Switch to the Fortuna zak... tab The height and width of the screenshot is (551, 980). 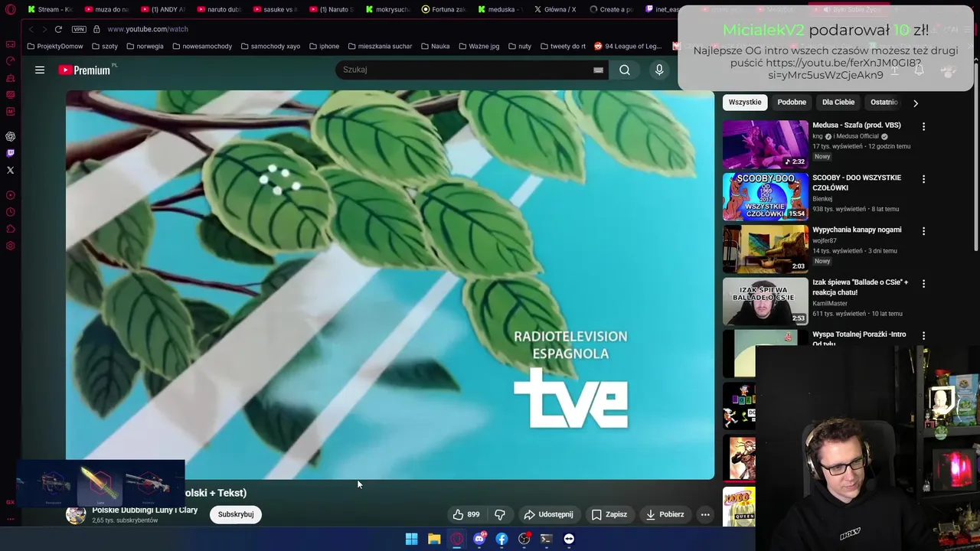443,9
